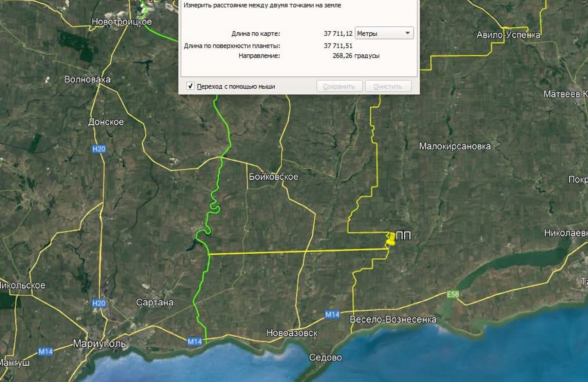Select the Малокирсановка map label
The image size is (588, 382).
point(455,146)
